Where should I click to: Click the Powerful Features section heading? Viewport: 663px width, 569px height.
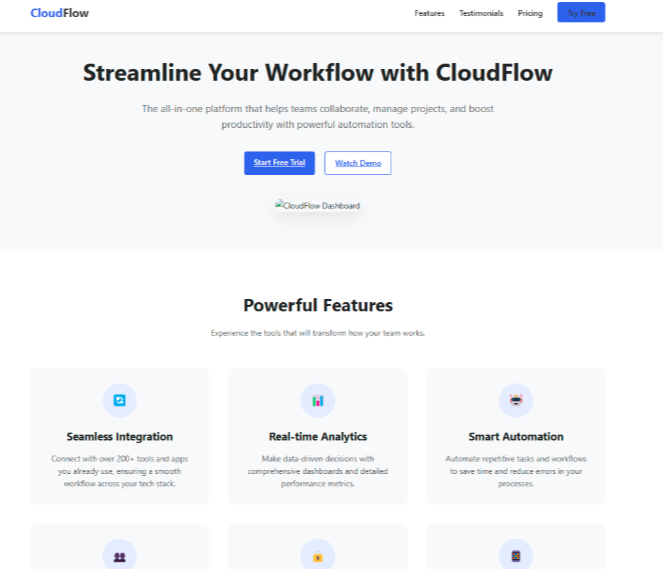(x=318, y=306)
